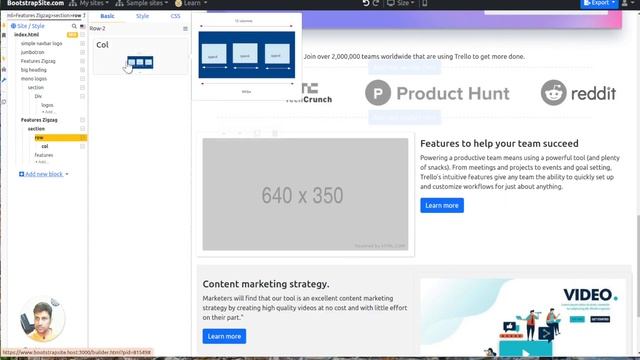This screenshot has width=640, height=360.
Task: Open the user account menu icon
Action: (626, 3)
